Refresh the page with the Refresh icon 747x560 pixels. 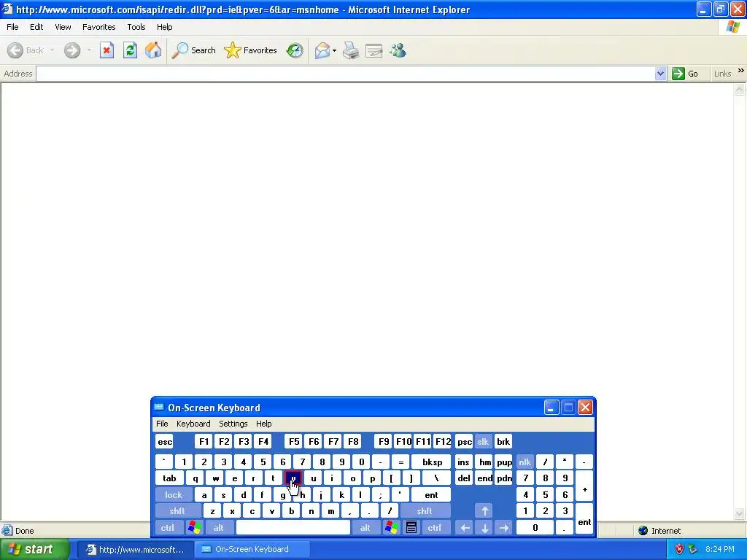click(x=130, y=50)
